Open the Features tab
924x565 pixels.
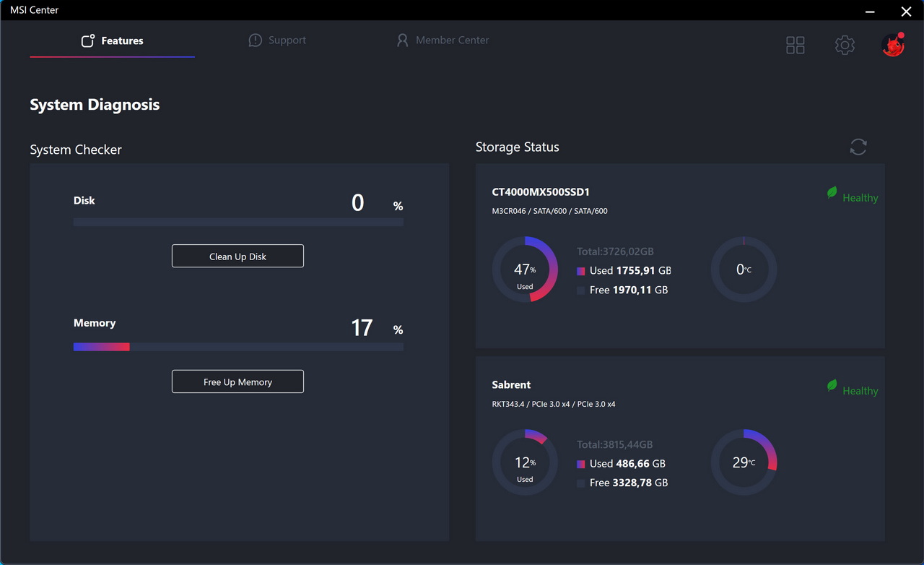click(x=112, y=40)
